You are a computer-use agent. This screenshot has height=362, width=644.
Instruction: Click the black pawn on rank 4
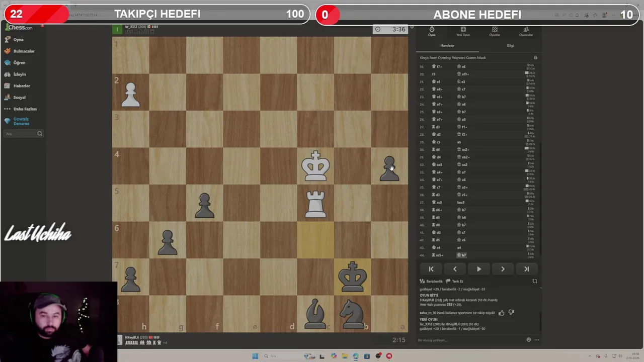pos(389,168)
